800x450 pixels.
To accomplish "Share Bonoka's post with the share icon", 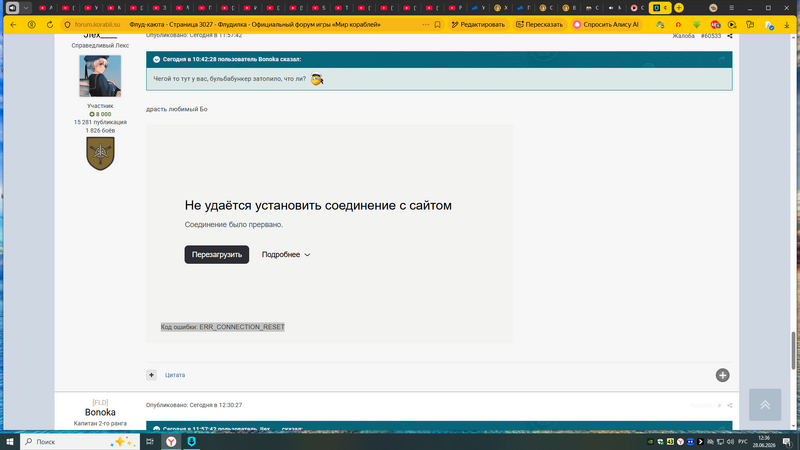I will coord(730,406).
